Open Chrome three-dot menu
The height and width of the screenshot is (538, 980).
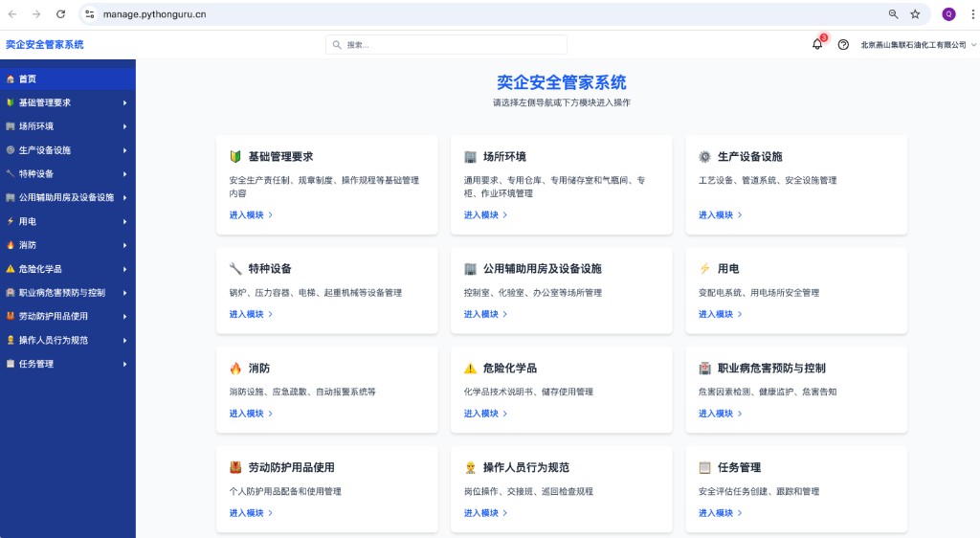(972, 13)
